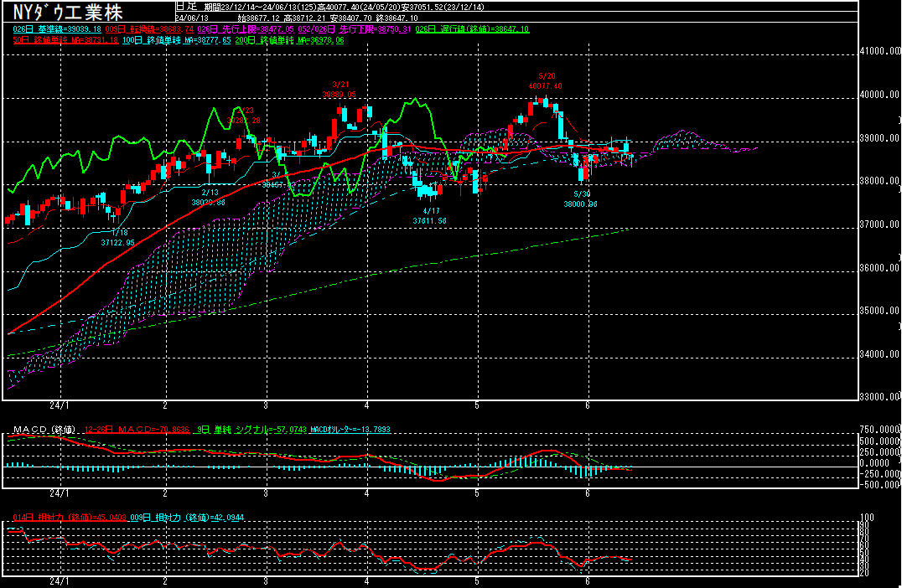The width and height of the screenshot is (902, 588).
Task: Click the 37000.00 price axis label
Action: [x=880, y=224]
